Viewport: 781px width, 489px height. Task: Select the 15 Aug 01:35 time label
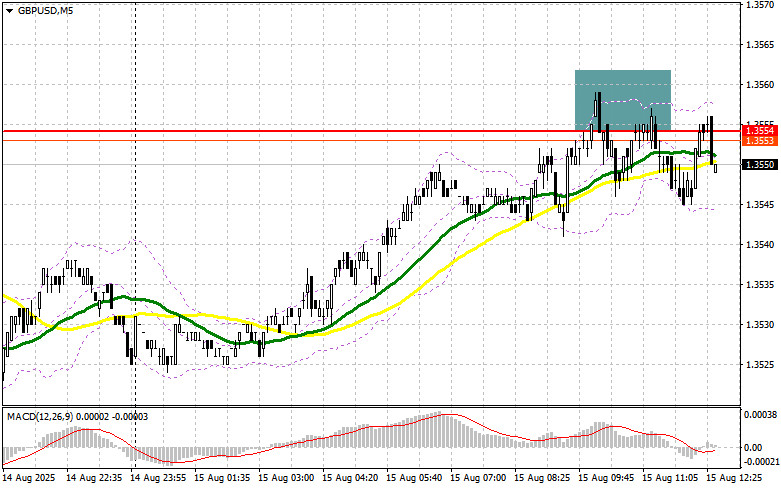click(222, 478)
